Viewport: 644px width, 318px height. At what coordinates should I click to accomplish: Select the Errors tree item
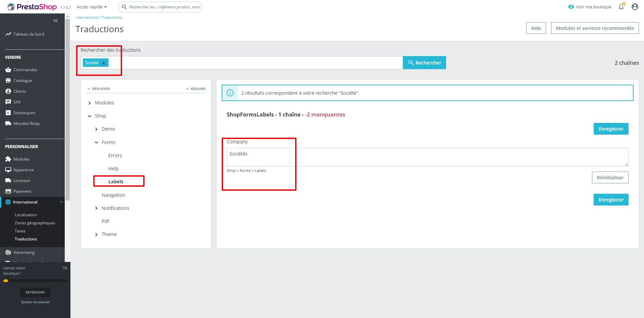tap(115, 155)
